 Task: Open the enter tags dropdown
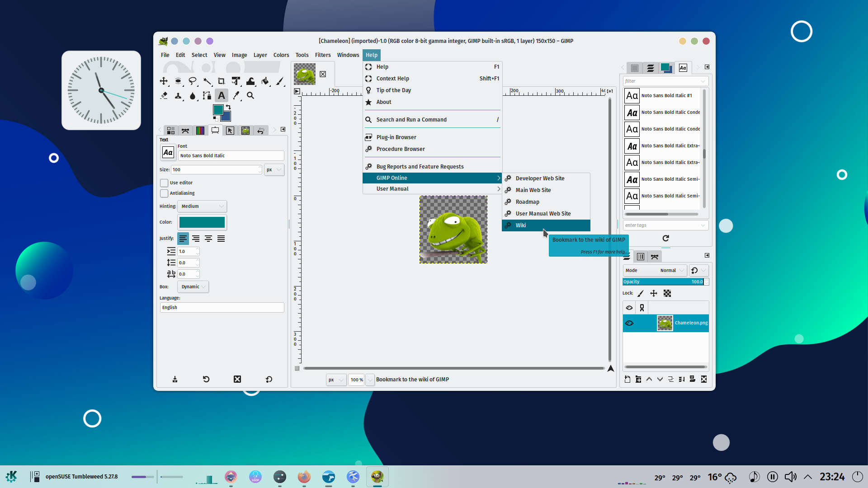[703, 225]
